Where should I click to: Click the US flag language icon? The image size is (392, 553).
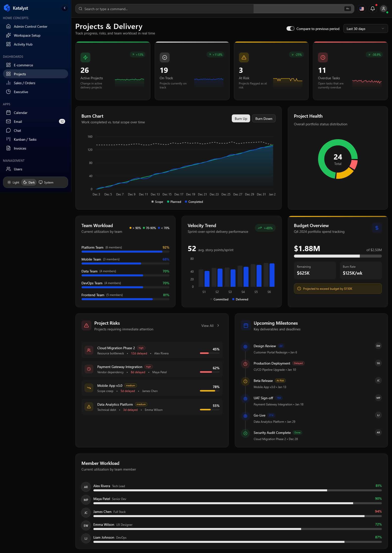pos(362,9)
